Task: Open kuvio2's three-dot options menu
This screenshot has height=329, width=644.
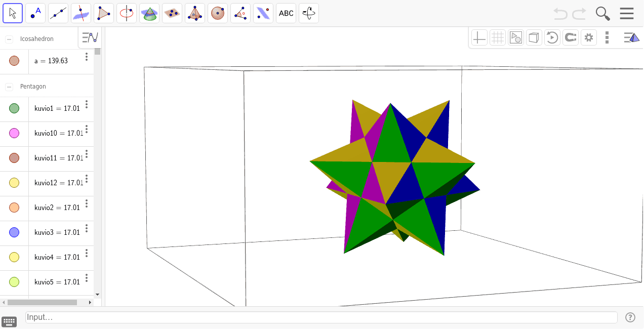Action: [x=86, y=204]
